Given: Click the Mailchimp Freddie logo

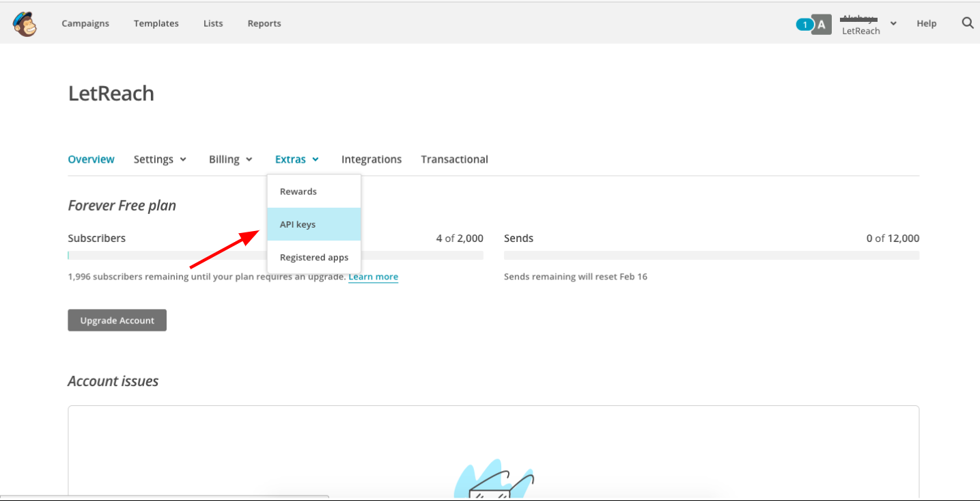Looking at the screenshot, I should tap(25, 24).
